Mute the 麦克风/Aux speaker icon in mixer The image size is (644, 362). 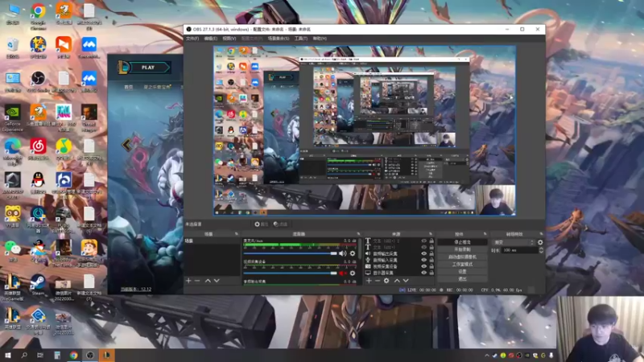[x=342, y=253]
